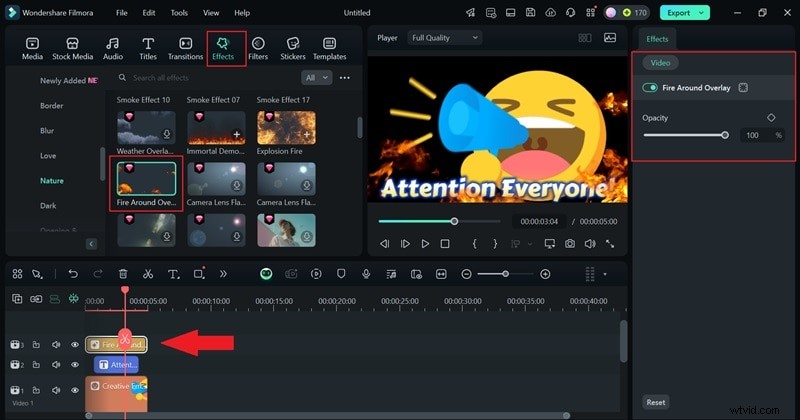The image size is (800, 420).
Task: Mute Video 1 track audio
Action: coord(56,390)
